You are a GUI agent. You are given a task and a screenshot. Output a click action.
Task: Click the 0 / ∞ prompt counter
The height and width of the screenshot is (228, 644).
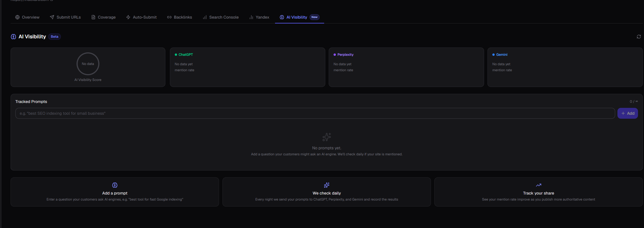point(634,102)
